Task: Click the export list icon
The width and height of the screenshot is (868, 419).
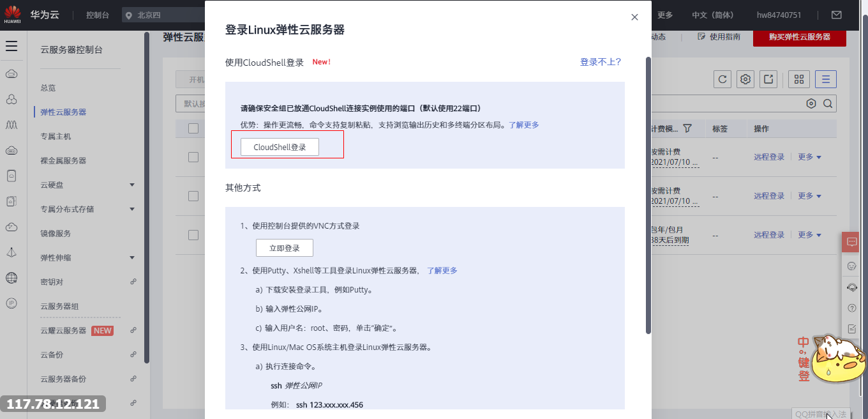Action: coord(768,79)
